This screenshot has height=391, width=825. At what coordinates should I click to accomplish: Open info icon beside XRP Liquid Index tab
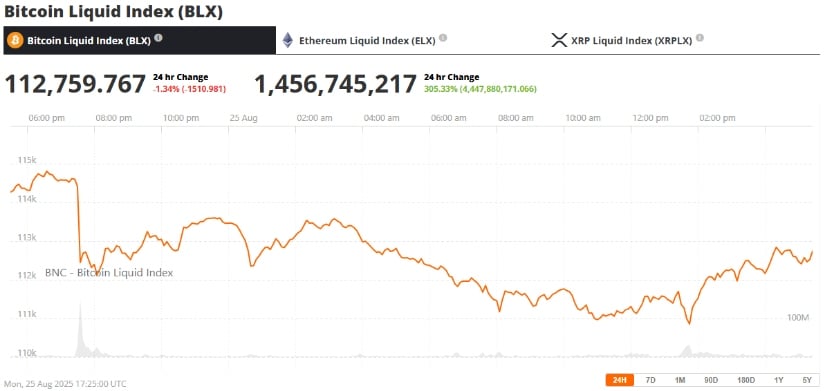coord(700,38)
